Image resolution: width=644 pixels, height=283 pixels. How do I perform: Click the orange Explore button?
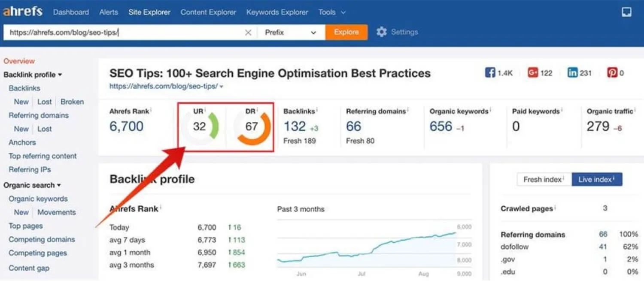(346, 32)
